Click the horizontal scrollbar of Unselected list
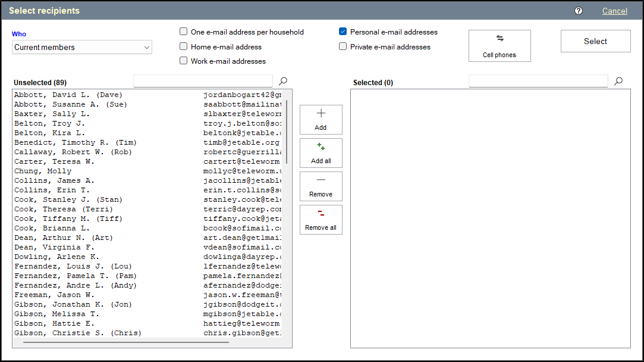This screenshot has height=362, width=644. 126,342
